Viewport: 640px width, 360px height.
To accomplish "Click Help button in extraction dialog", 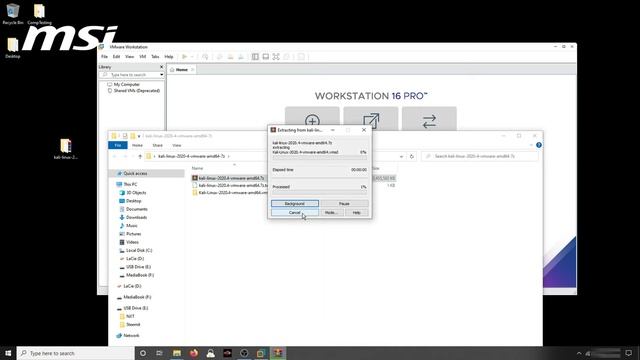I will coord(356,213).
